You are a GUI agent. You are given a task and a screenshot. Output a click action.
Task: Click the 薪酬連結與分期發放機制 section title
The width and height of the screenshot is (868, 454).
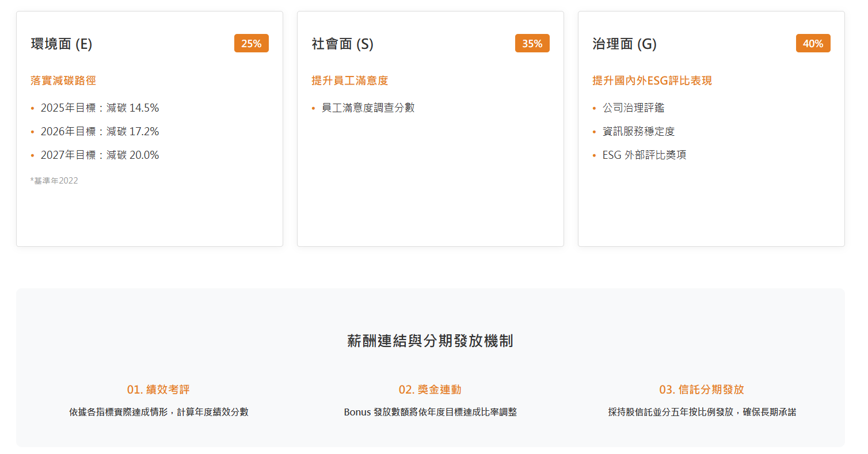pos(430,341)
